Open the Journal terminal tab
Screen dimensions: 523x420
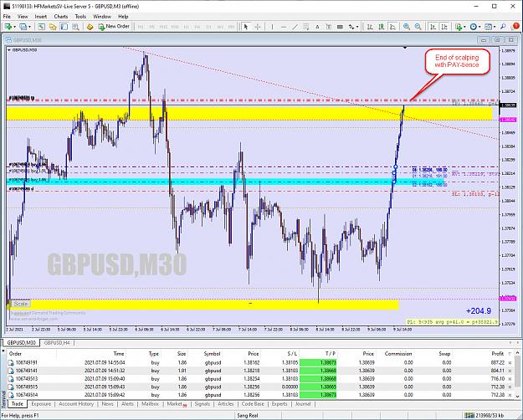(x=303, y=404)
